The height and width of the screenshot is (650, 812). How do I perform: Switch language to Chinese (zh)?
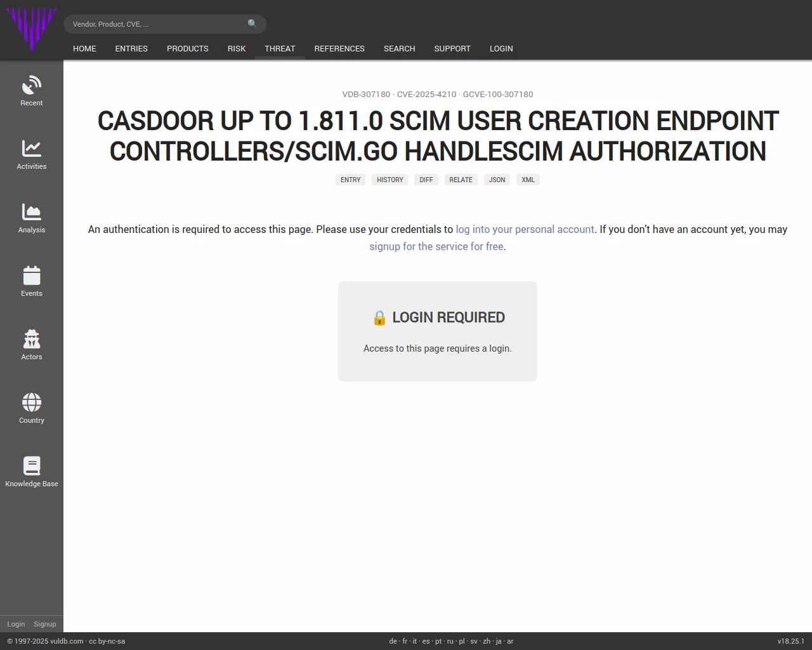487,641
